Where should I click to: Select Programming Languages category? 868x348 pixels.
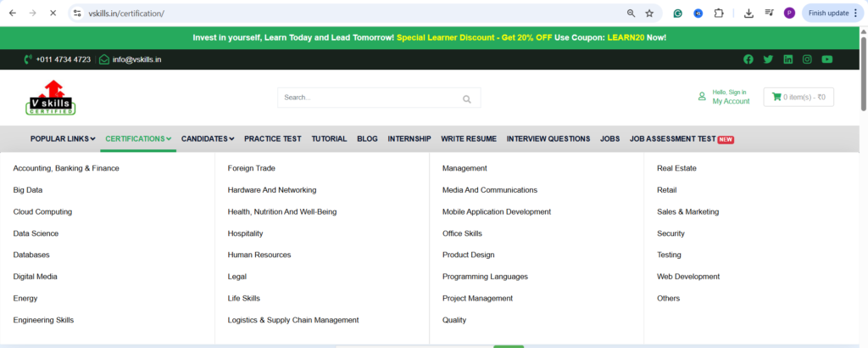485,277
